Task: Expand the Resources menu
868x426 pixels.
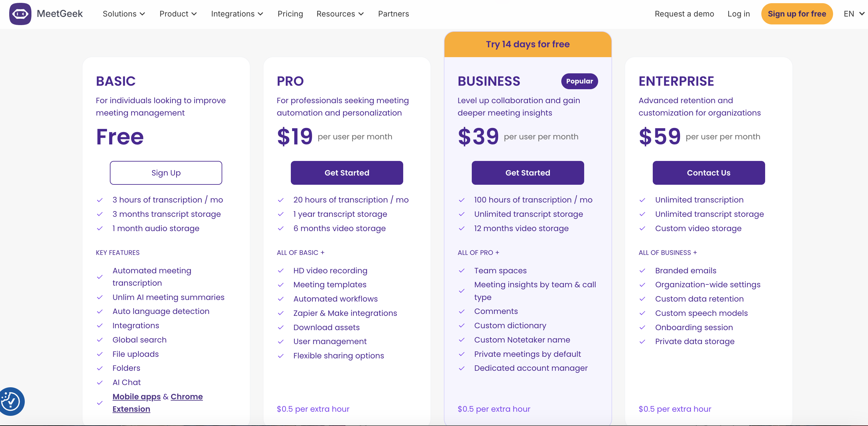Action: click(340, 14)
